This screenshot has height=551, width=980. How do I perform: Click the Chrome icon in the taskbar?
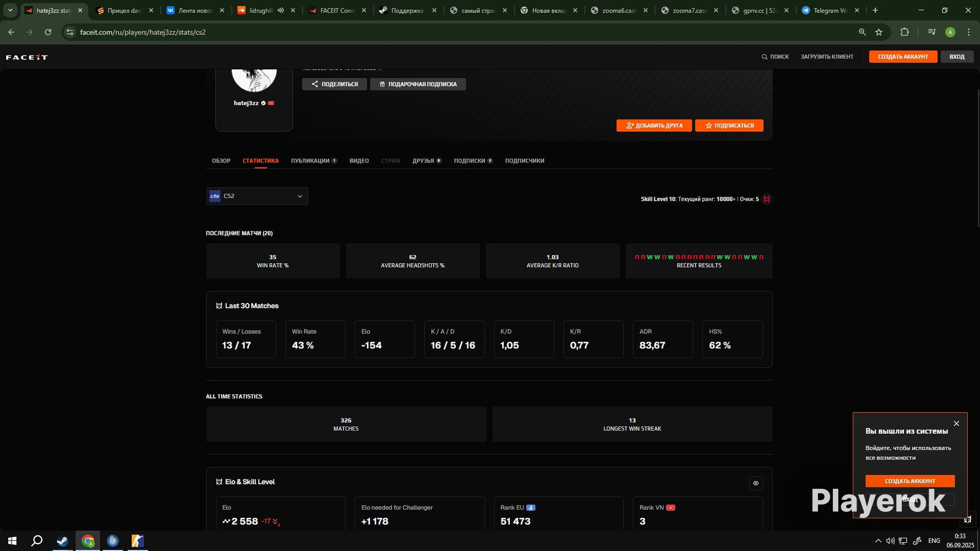point(88,541)
